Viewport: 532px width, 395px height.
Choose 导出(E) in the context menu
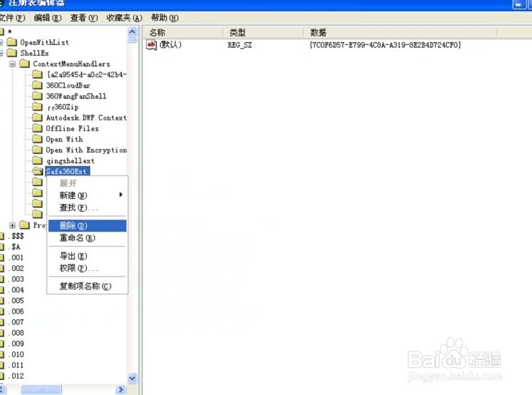(x=87, y=256)
